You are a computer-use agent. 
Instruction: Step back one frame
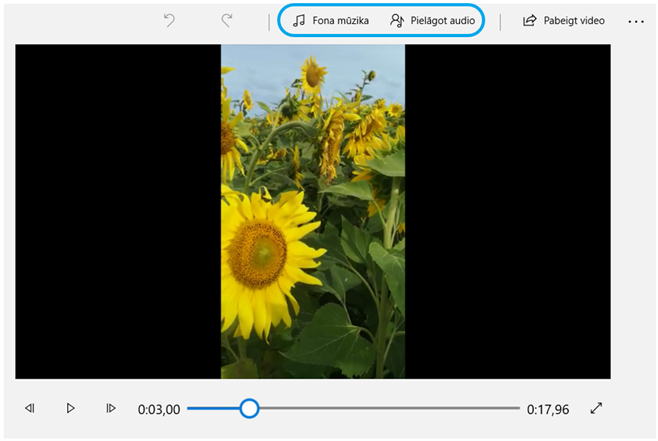[x=30, y=408]
